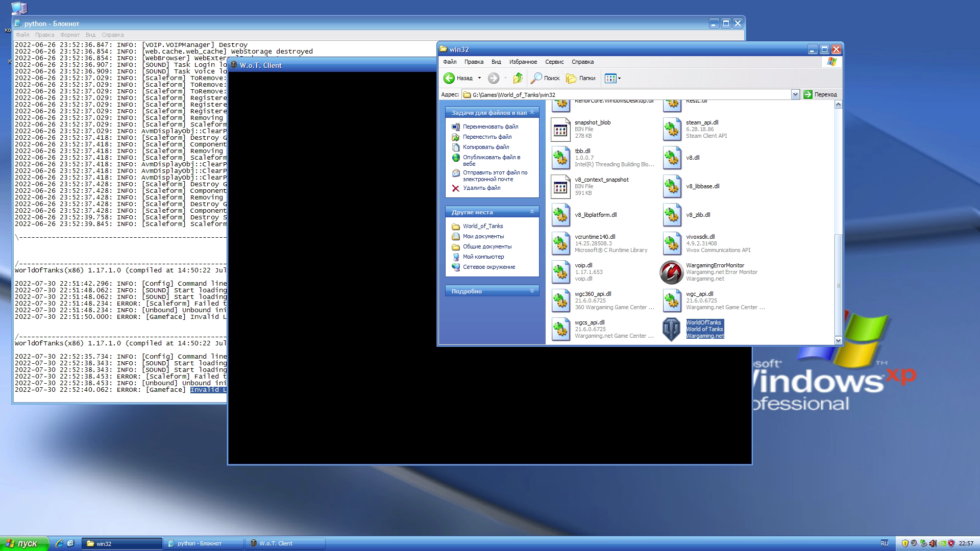Open Internet Explorer from quick launch
This screenshot has height=551, width=980.
pyautogui.click(x=61, y=543)
